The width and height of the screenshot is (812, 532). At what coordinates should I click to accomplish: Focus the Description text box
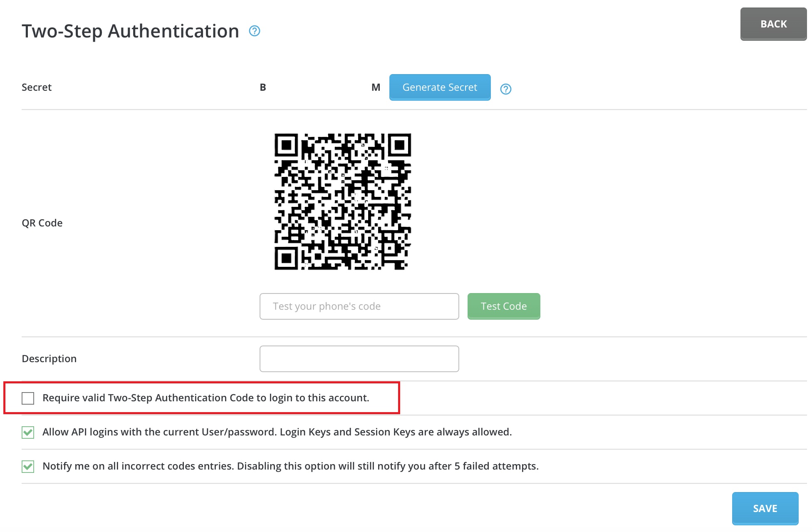[x=359, y=359]
